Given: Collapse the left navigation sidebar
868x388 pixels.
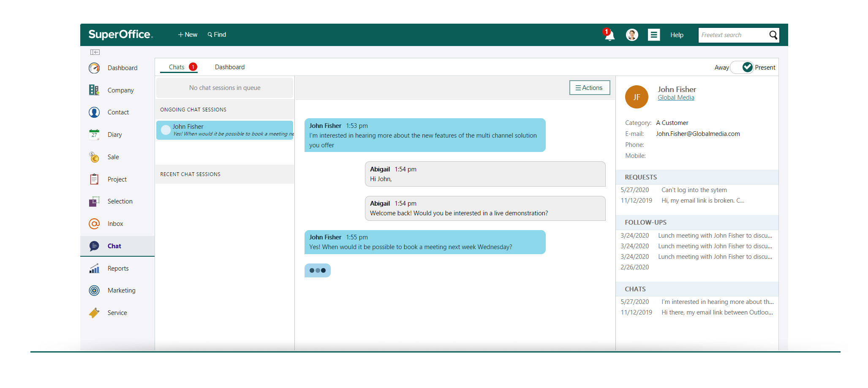Looking at the screenshot, I should click(95, 52).
